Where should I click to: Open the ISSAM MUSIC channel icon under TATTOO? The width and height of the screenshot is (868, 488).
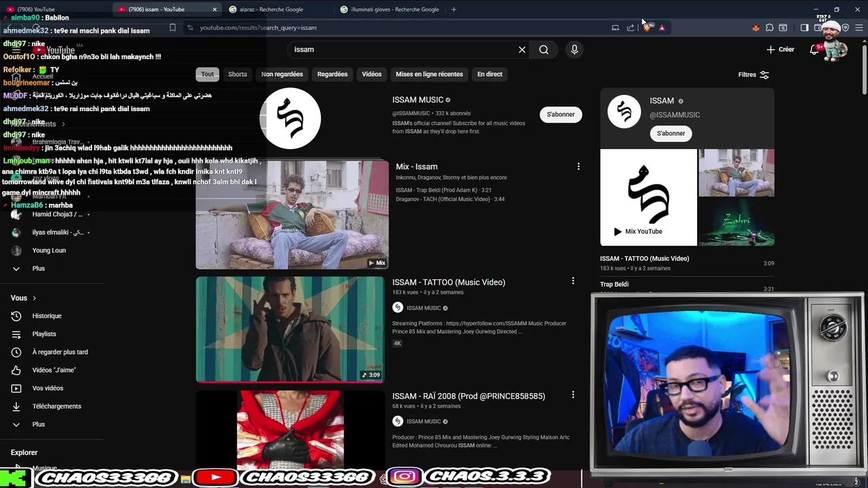point(398,308)
